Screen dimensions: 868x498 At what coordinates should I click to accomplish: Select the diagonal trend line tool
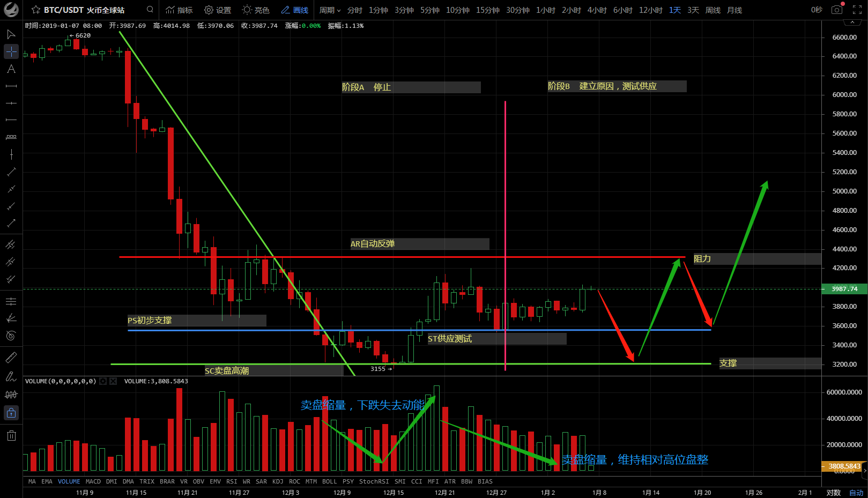[x=11, y=172]
